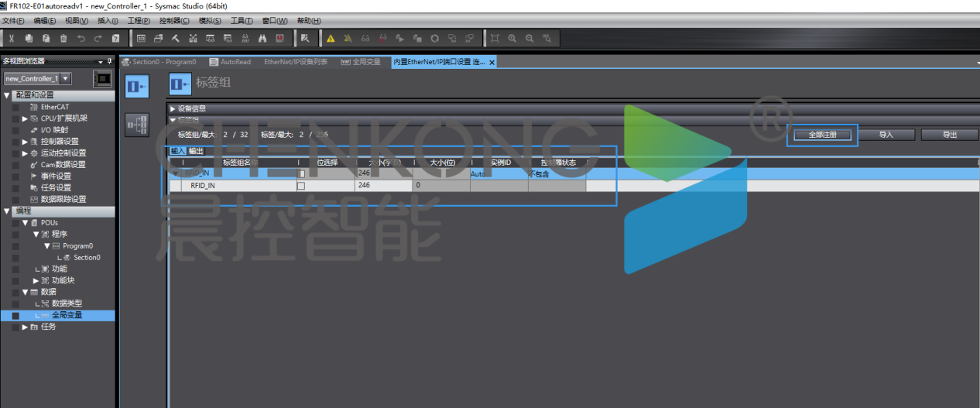Click the red alert toolbar icon

[x=279, y=38]
